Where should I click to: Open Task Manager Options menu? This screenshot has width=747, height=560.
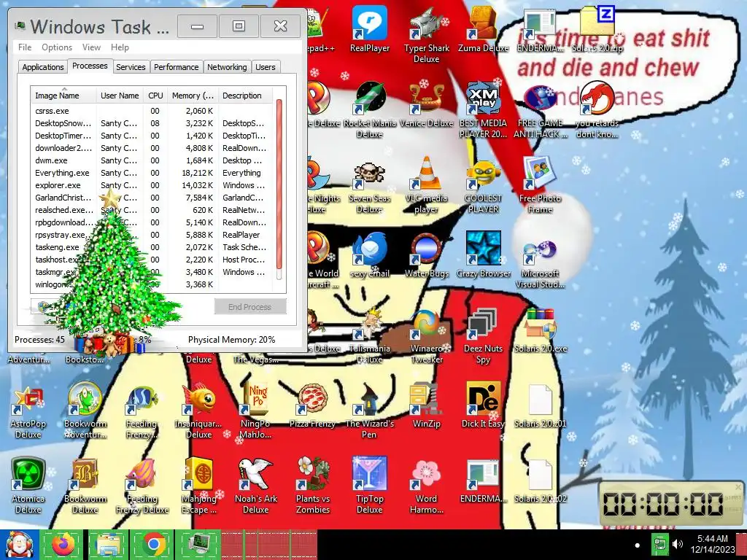point(57,47)
